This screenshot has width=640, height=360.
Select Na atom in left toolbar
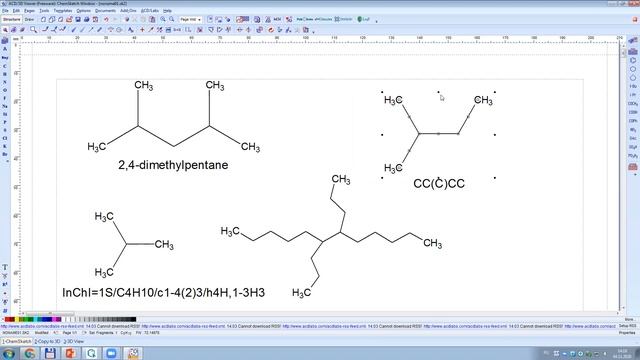(5, 106)
